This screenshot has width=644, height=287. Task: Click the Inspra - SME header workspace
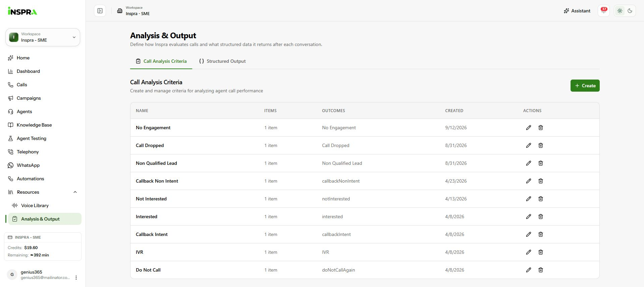[x=133, y=11]
